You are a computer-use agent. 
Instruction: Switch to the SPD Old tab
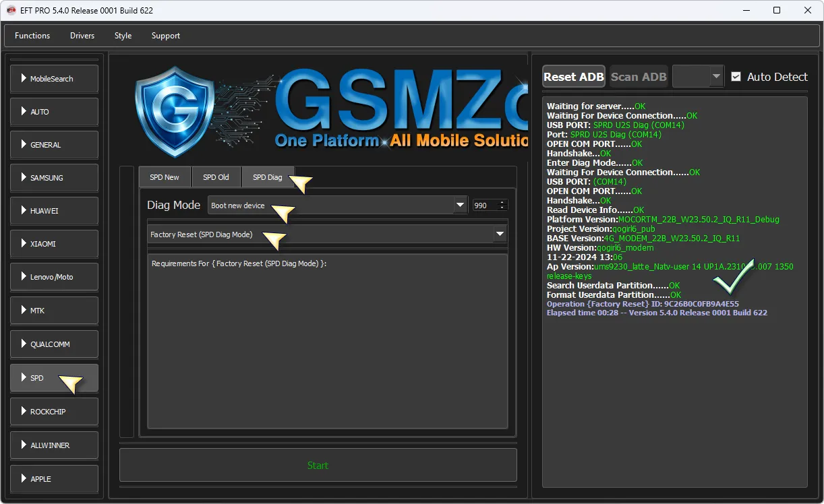coord(216,177)
